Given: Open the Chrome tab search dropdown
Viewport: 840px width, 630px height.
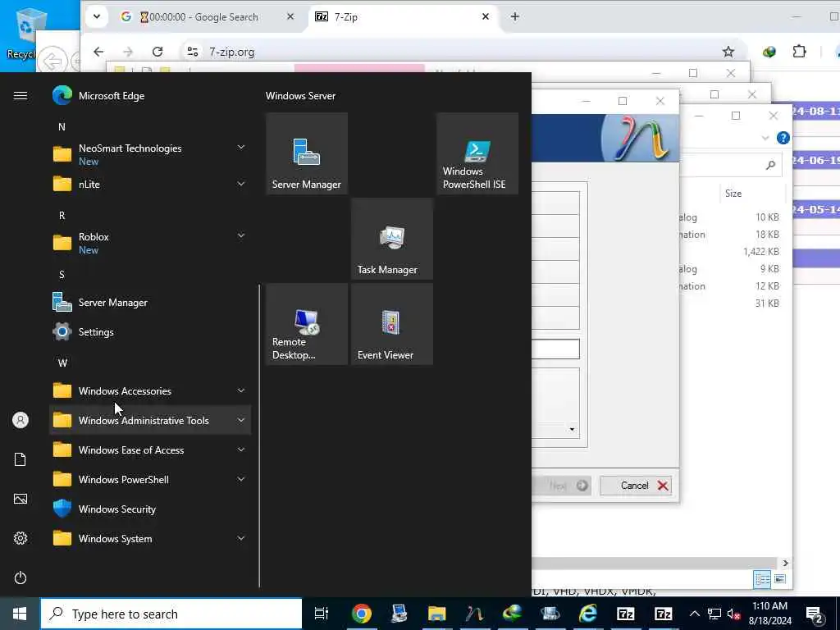Looking at the screenshot, I should click(x=97, y=16).
